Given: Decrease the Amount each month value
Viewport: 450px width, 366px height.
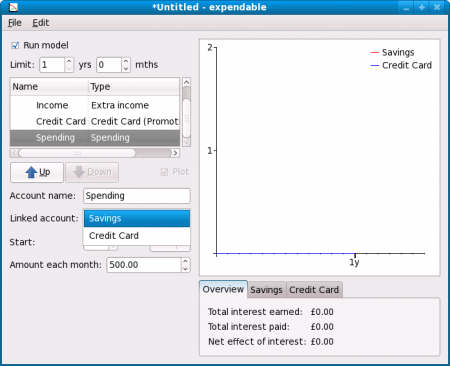Looking at the screenshot, I should pyautogui.click(x=186, y=268).
